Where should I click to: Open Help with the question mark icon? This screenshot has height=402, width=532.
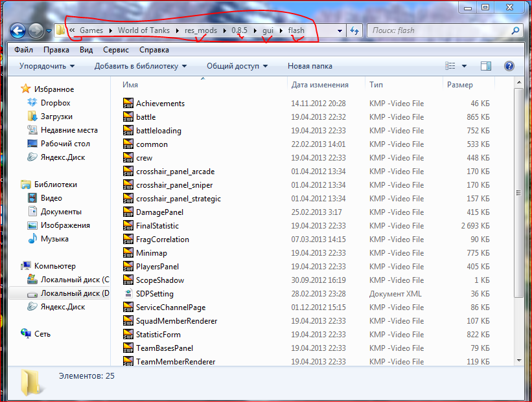tap(509, 66)
